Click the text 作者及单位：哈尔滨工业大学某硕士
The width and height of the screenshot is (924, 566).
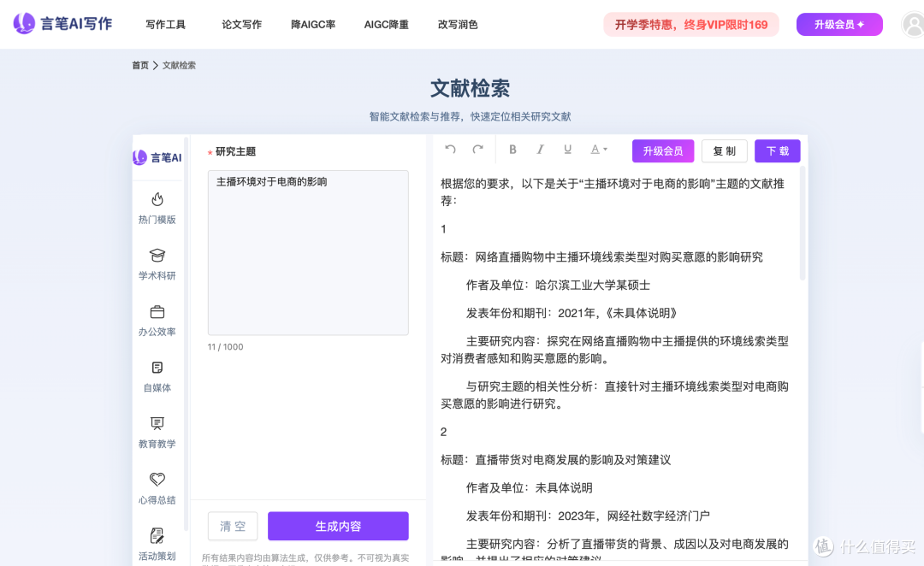coord(558,285)
